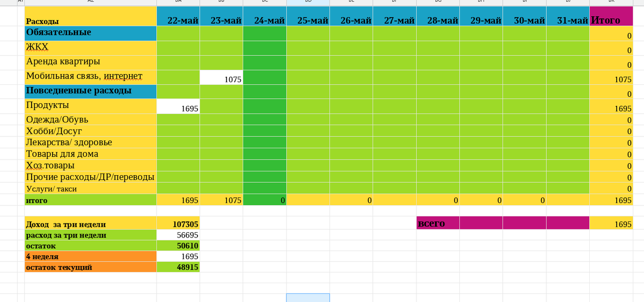644x302 pixels.
Task: Click the ЖКХ label cell
Action: pyautogui.click(x=91, y=48)
